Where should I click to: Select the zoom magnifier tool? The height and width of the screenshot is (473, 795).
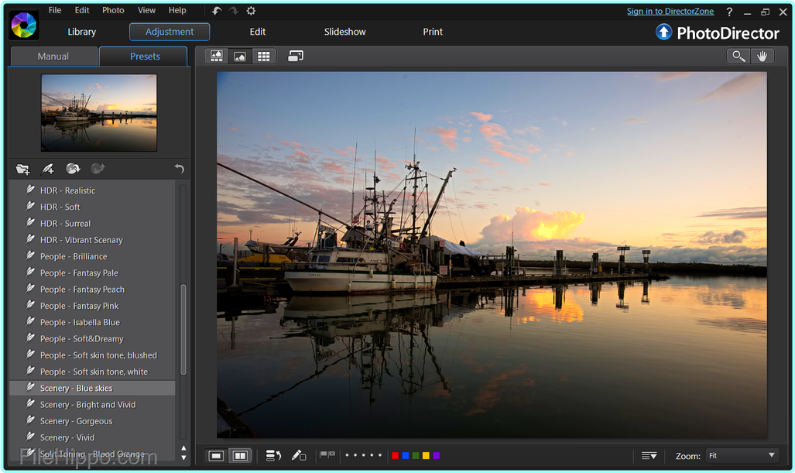(738, 56)
